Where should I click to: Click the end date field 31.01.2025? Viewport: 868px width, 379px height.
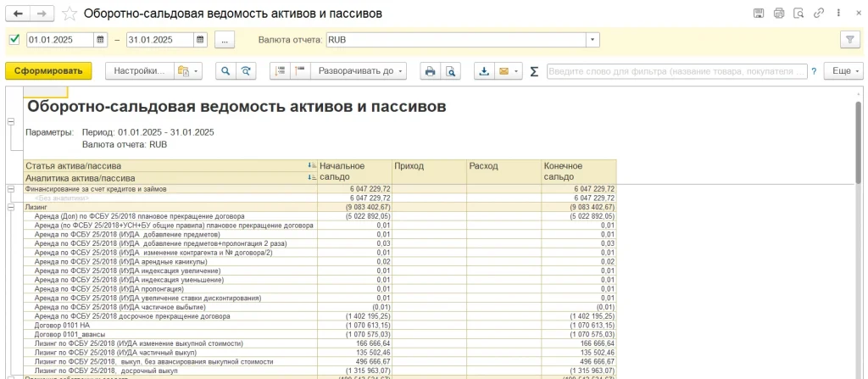tap(160, 40)
